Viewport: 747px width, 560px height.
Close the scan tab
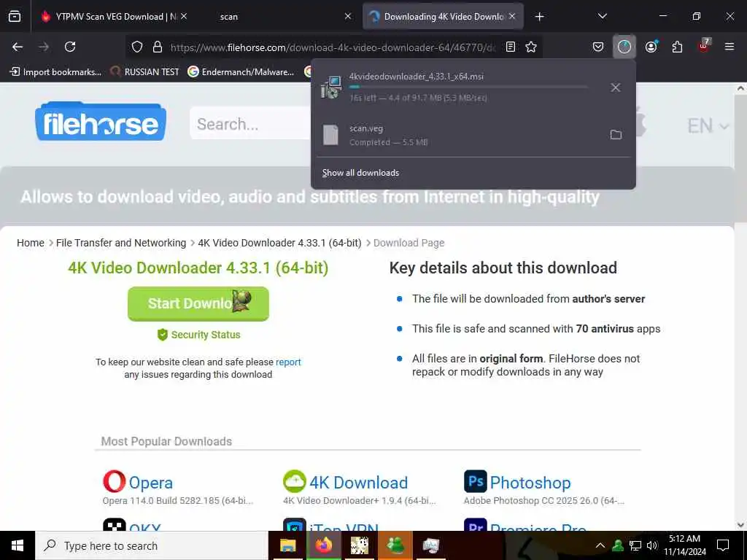(348, 16)
